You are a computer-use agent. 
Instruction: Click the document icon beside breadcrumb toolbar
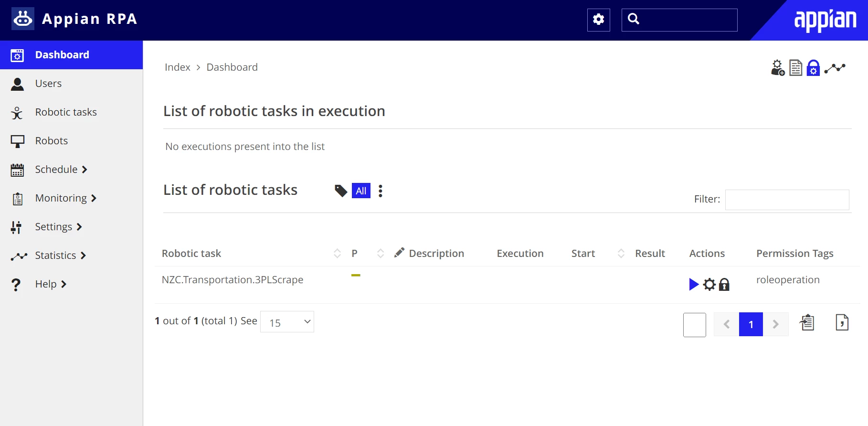796,68
